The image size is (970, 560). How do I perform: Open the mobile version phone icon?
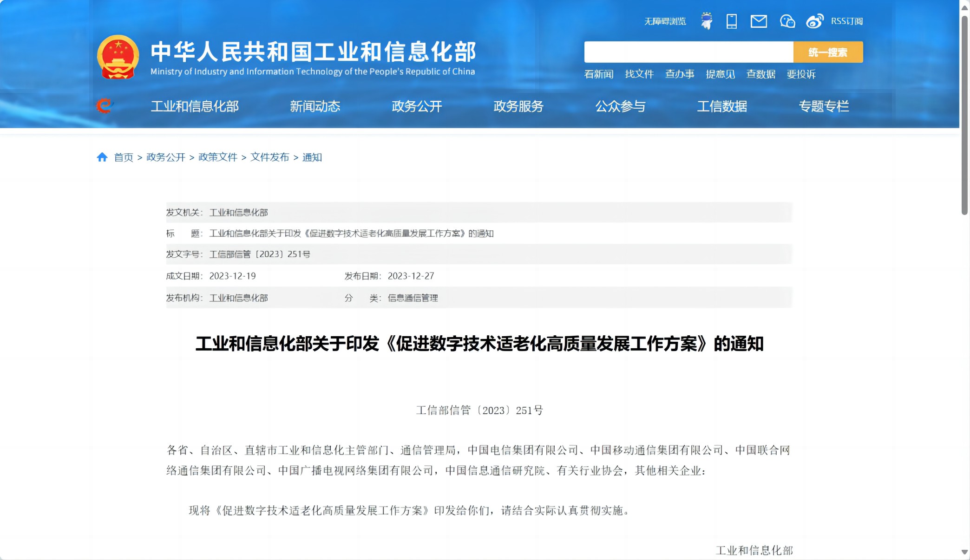[732, 21]
